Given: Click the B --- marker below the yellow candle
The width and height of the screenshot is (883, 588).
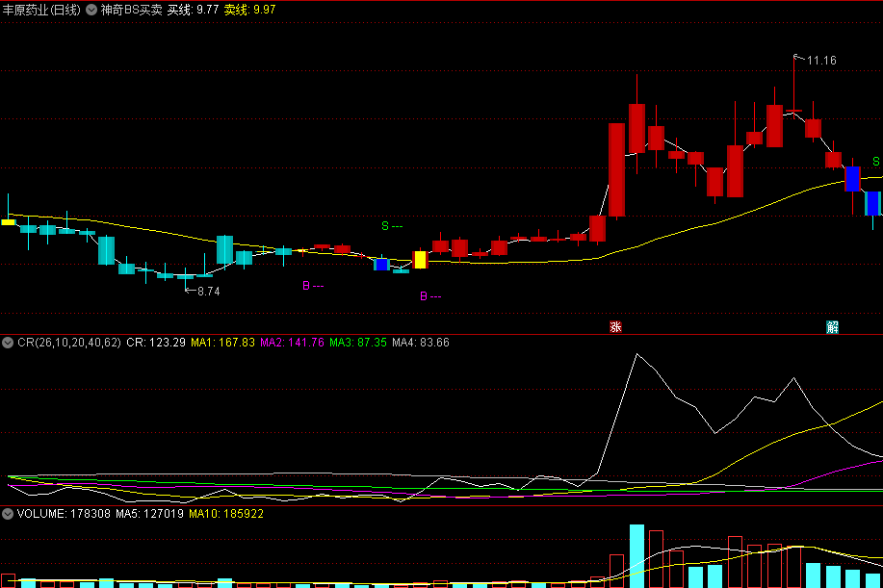Looking at the screenshot, I should pyautogui.click(x=430, y=296).
